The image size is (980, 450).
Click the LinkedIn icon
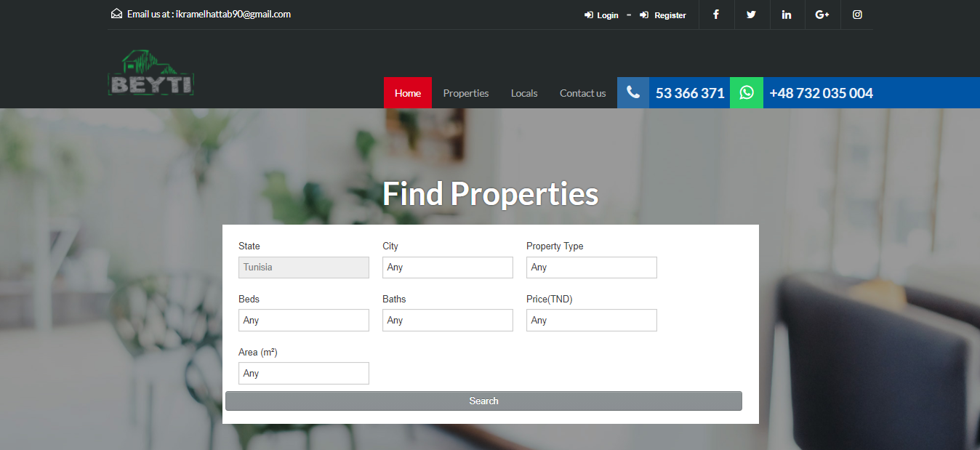point(787,15)
